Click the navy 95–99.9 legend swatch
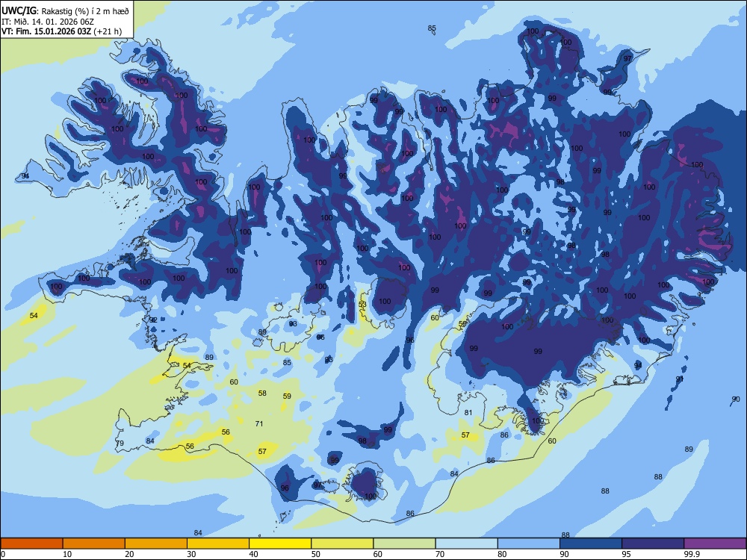 tap(653, 544)
